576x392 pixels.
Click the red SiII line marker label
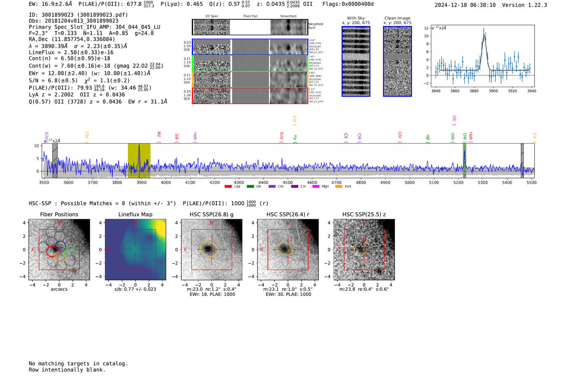(x=177, y=138)
